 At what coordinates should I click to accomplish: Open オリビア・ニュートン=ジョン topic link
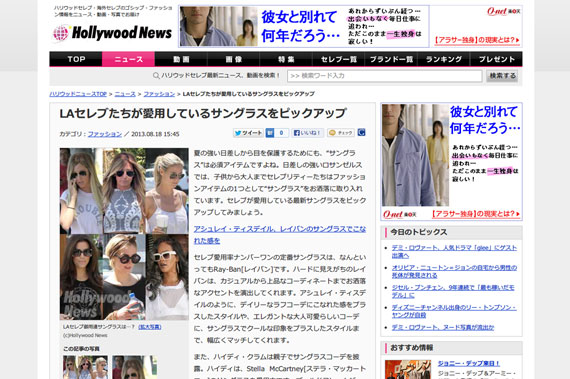coord(454,271)
